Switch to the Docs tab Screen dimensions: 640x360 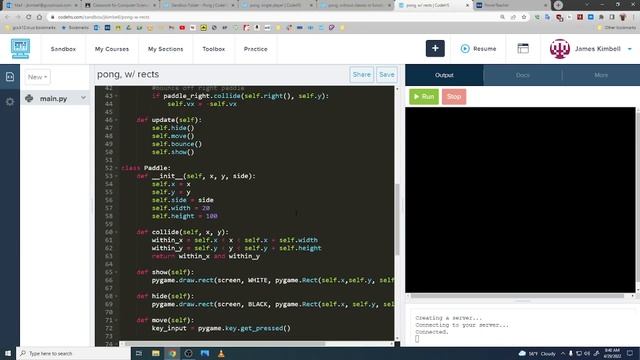click(522, 75)
